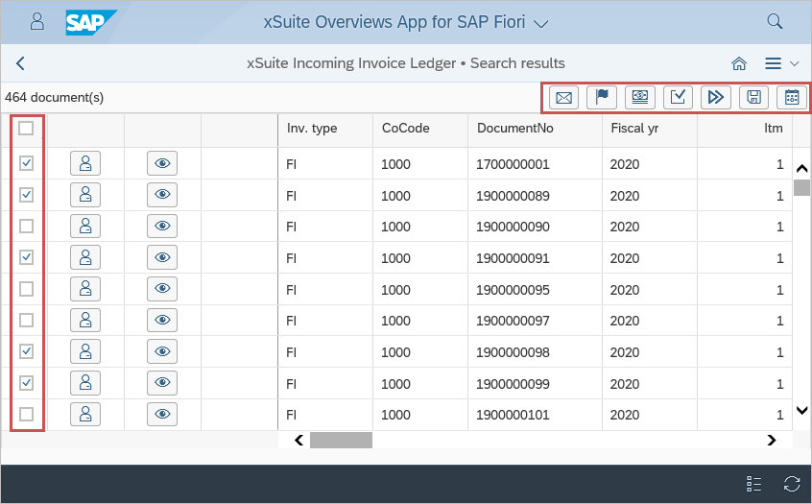Expand the chevron next to hamburger menu
This screenshot has width=812, height=504.
795,63
